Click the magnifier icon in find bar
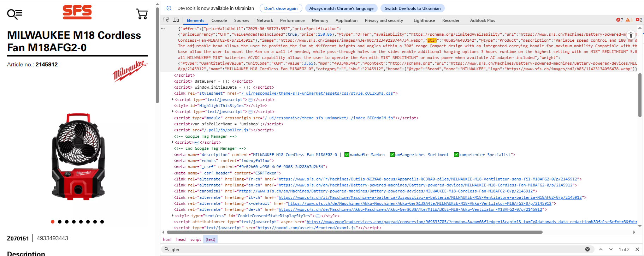644x256 pixels. coord(167,249)
